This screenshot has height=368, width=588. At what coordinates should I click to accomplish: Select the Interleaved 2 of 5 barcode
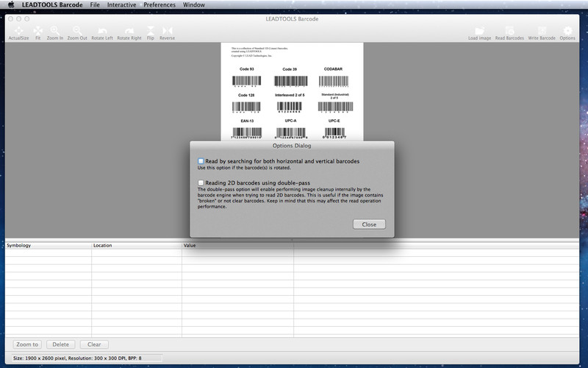click(289, 107)
